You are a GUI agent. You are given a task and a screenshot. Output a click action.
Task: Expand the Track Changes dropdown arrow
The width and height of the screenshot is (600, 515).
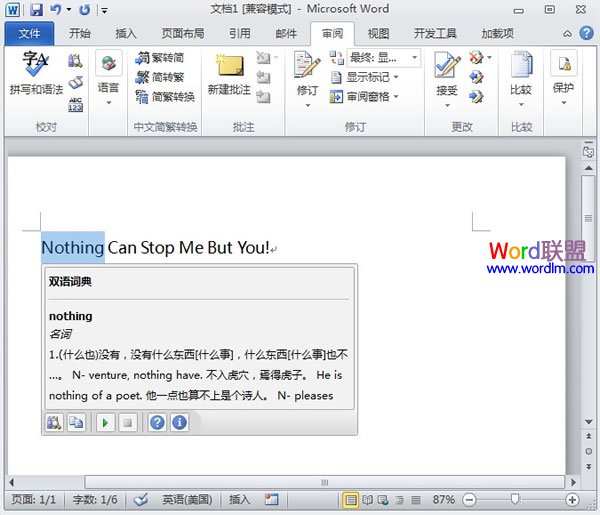click(308, 106)
